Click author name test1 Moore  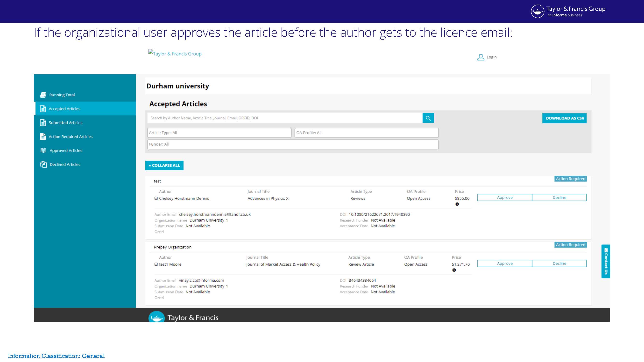point(170,264)
